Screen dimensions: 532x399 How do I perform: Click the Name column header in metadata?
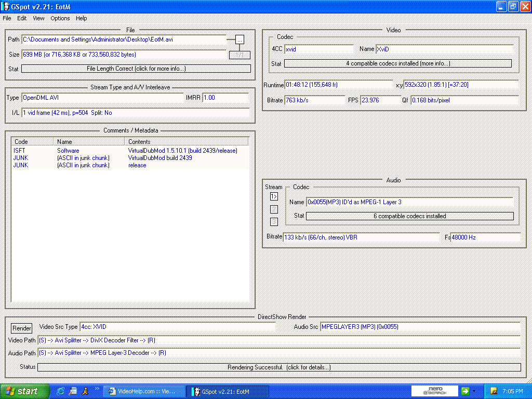(89, 141)
